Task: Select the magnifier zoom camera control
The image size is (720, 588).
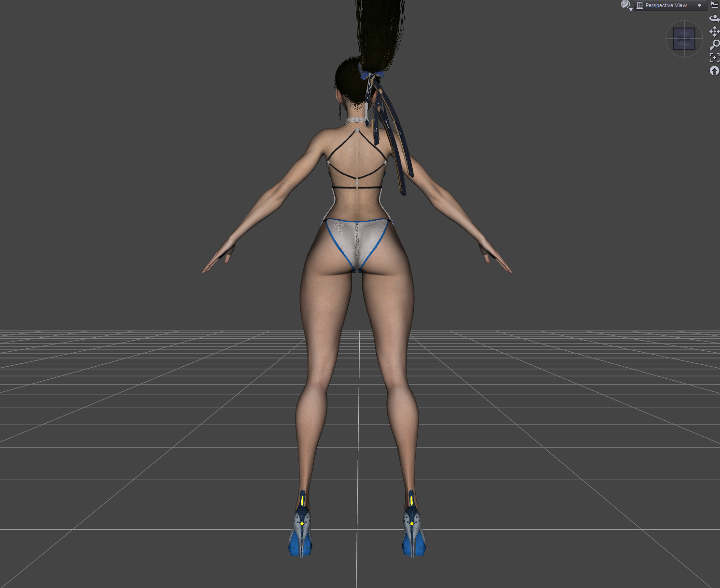Action: pos(715,45)
